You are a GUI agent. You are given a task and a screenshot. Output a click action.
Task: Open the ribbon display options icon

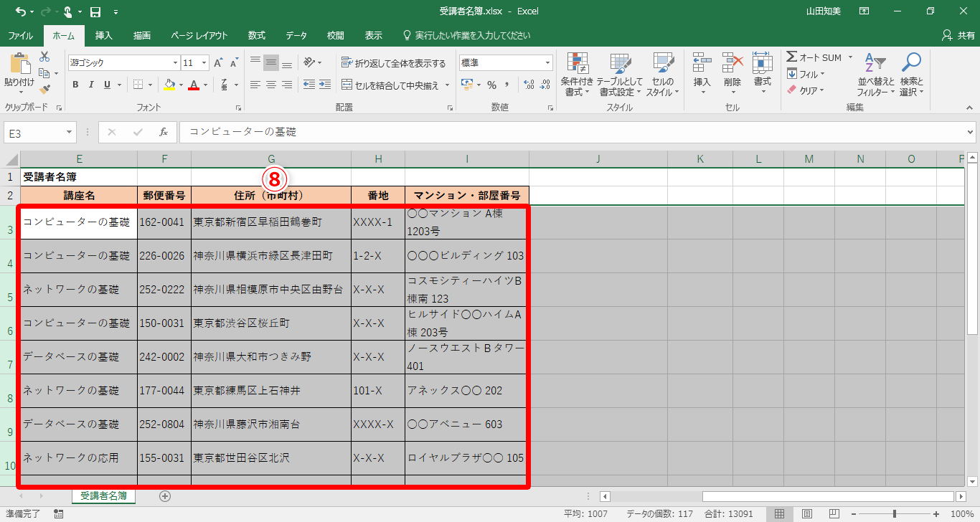pos(864,11)
